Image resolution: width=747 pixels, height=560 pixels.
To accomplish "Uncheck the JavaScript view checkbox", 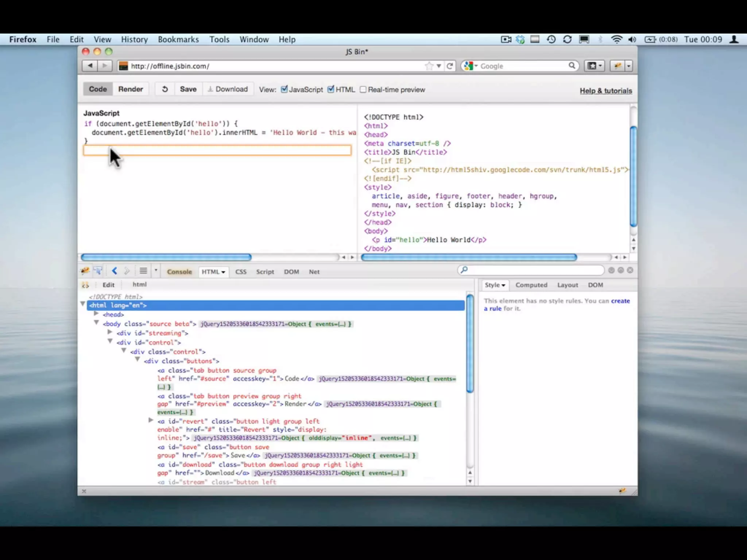I will click(x=284, y=89).
